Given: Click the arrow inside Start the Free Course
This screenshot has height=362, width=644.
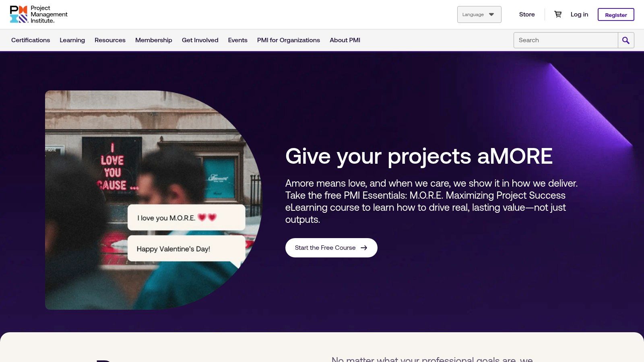Looking at the screenshot, I should (364, 248).
